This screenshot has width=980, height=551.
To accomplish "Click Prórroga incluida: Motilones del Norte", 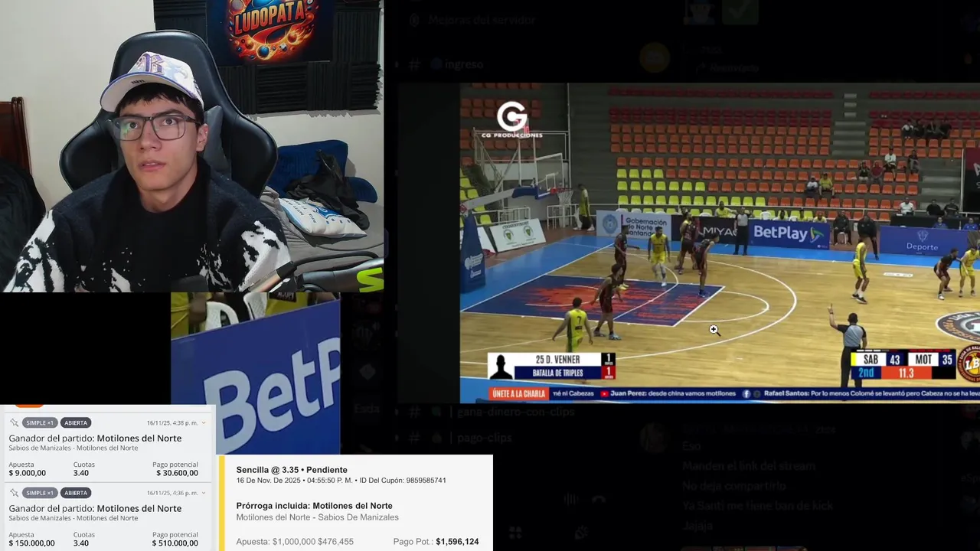I will click(x=314, y=506).
